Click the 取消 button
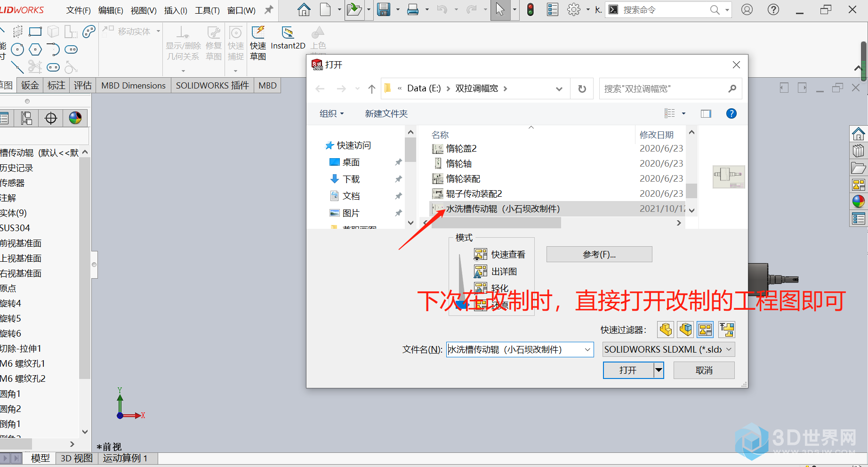This screenshot has height=467, width=868. [x=704, y=370]
